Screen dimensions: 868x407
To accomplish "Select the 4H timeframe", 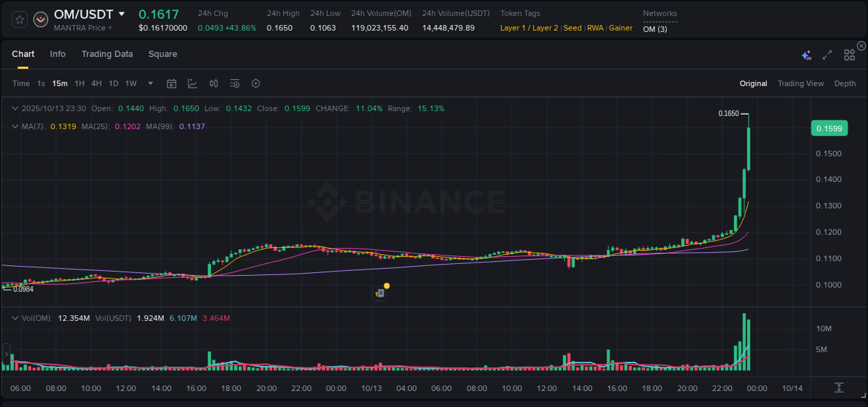I will coord(97,83).
